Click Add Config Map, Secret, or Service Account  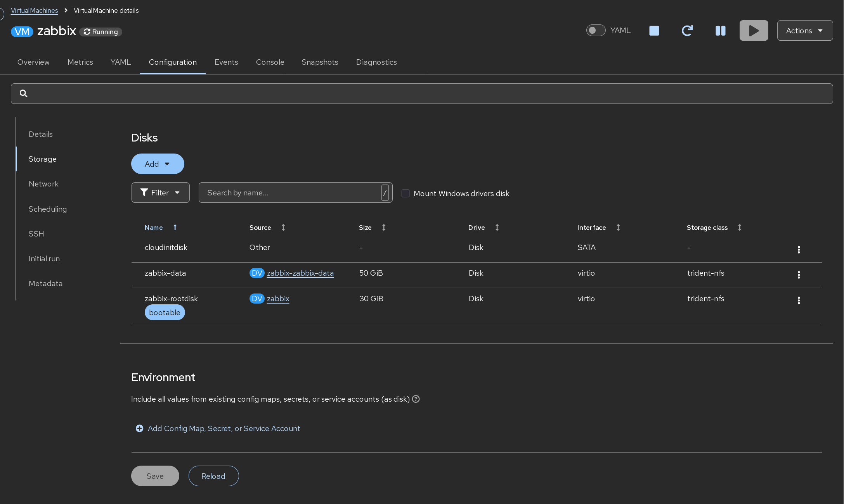pyautogui.click(x=224, y=428)
